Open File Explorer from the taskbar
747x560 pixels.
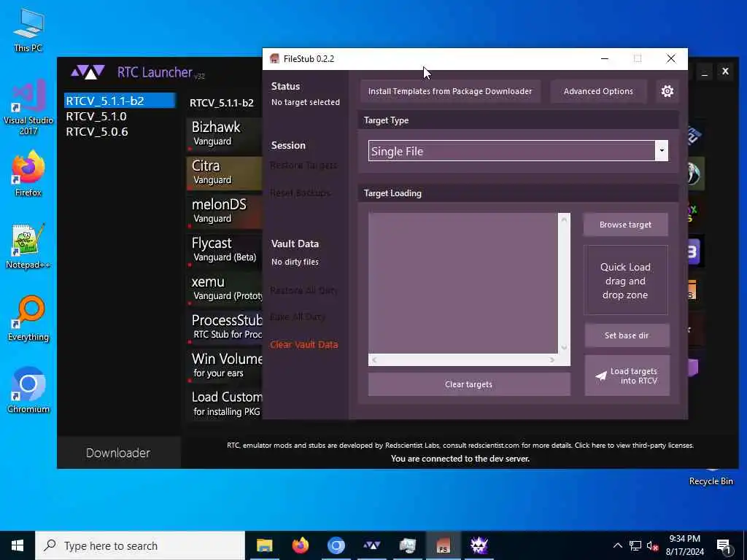click(x=264, y=545)
